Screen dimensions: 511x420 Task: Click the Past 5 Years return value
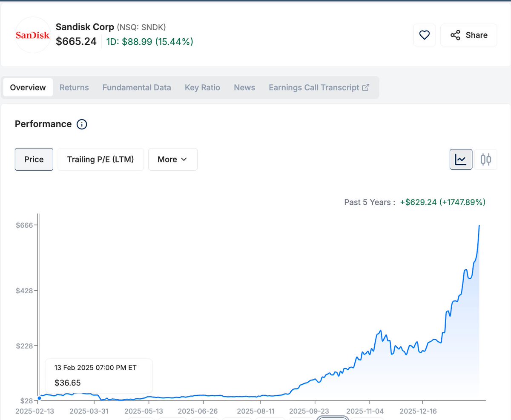(443, 202)
